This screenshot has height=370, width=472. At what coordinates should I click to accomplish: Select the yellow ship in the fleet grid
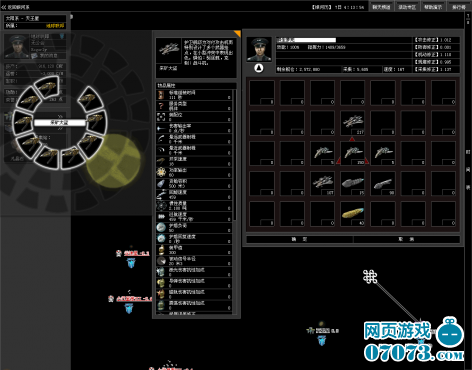click(x=353, y=214)
